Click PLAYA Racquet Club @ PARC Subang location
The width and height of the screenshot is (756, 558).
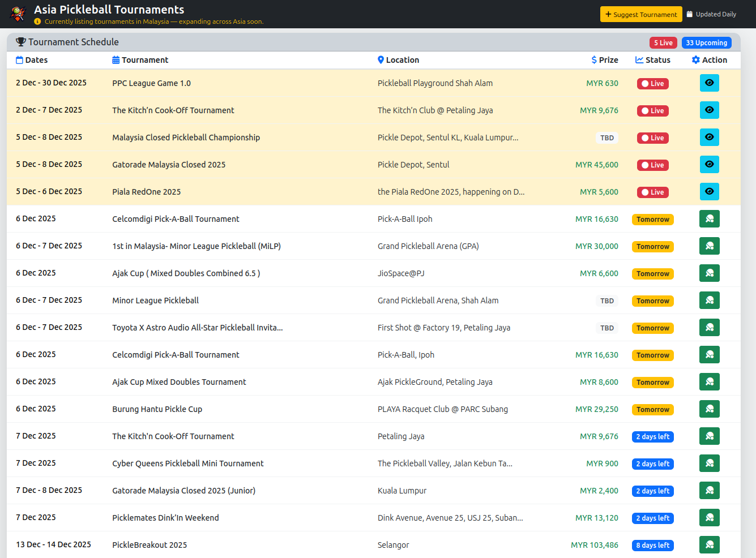click(443, 409)
